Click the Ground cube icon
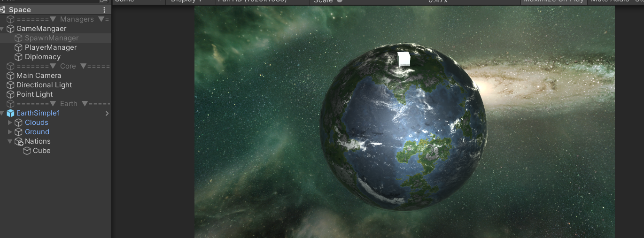Viewport: 644px width, 238px height. (19, 132)
